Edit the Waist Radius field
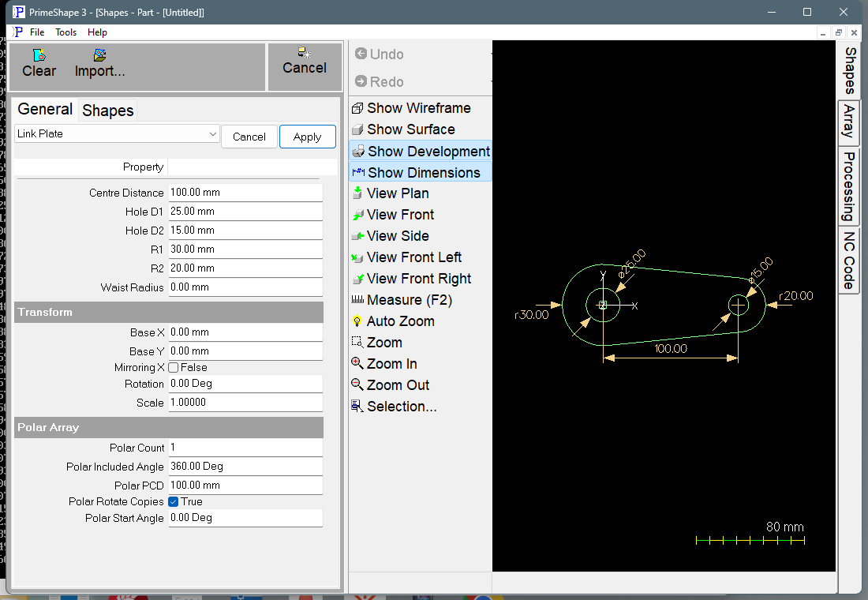Screen dimensions: 868x600 tap(245, 287)
